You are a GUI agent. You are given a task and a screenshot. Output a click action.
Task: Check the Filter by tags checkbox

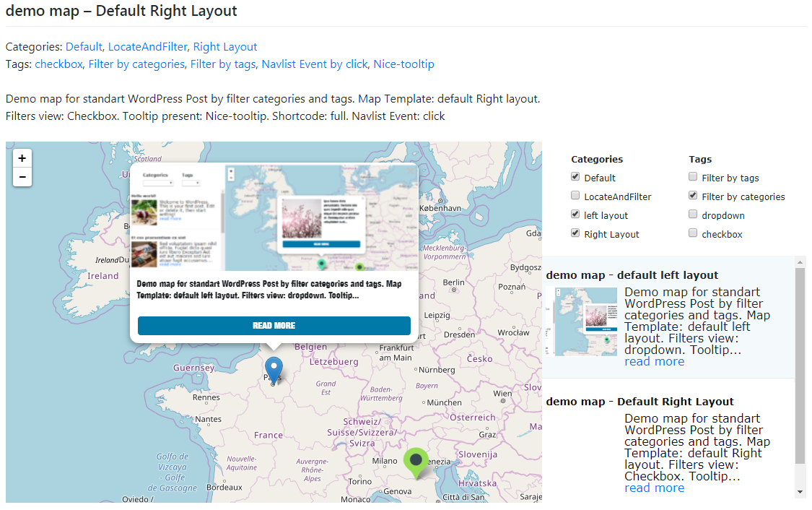tap(693, 177)
